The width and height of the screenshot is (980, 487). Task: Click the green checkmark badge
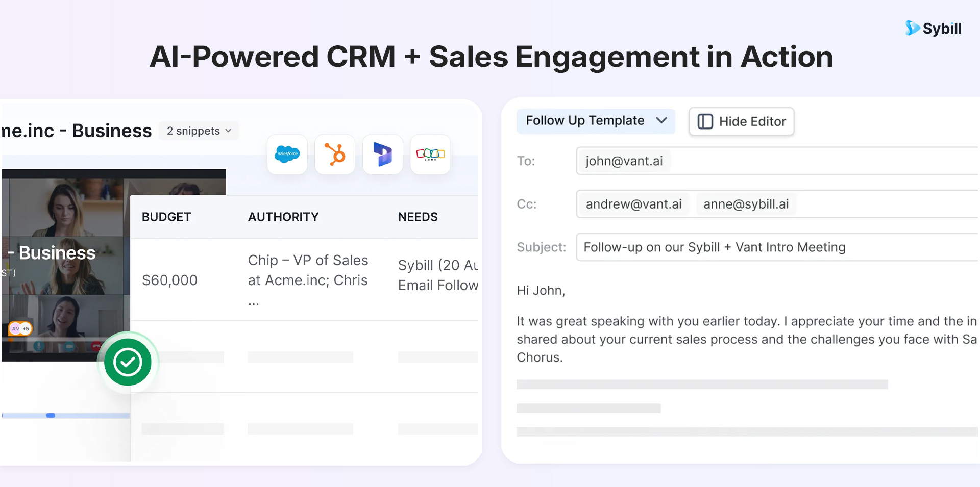128,362
